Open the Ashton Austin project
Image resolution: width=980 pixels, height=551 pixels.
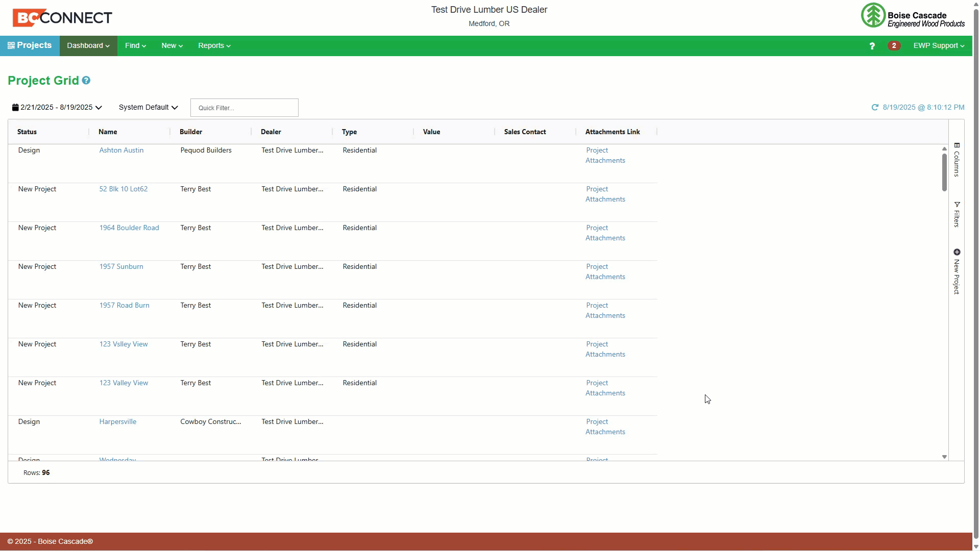pyautogui.click(x=121, y=151)
